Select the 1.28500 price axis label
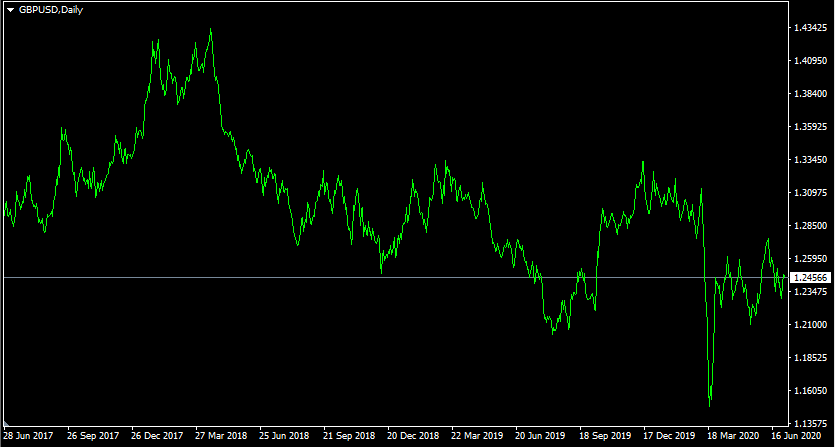The height and width of the screenshot is (447, 835). click(x=811, y=226)
